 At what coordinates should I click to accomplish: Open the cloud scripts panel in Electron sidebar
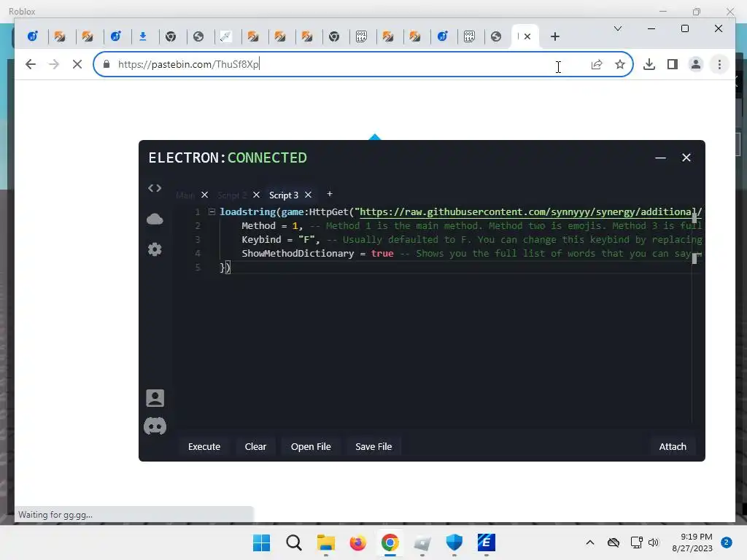(x=155, y=219)
